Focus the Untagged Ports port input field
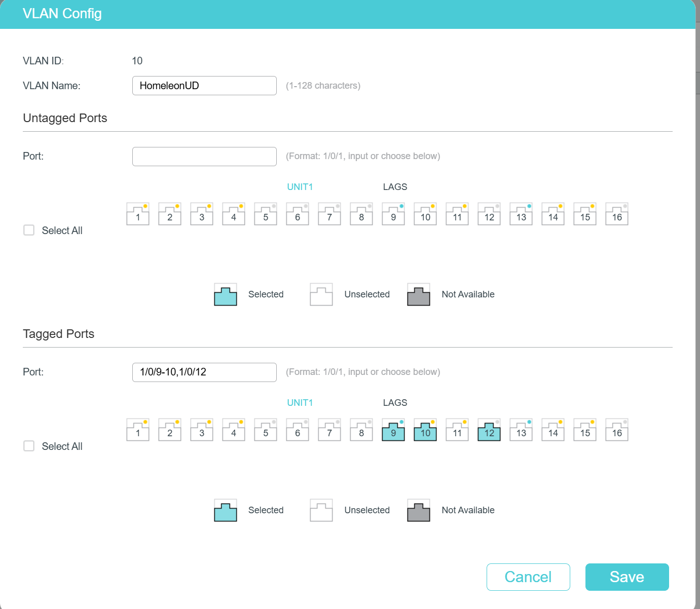The width and height of the screenshot is (700, 609). [204, 157]
